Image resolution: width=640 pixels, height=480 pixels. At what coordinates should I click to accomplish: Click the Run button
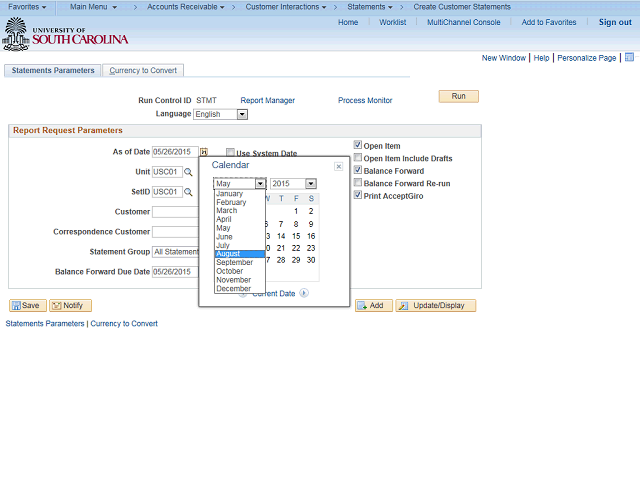click(x=458, y=96)
